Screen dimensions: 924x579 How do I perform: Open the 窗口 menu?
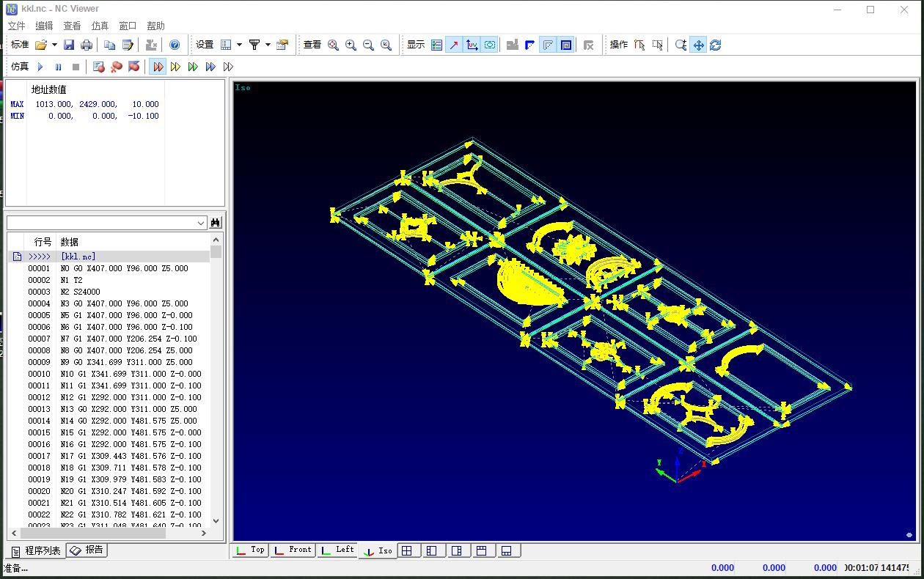128,26
